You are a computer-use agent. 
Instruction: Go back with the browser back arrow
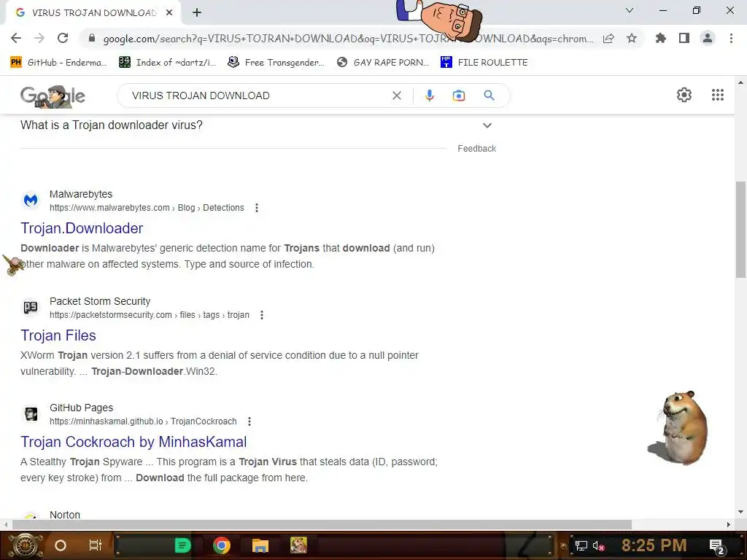[16, 38]
